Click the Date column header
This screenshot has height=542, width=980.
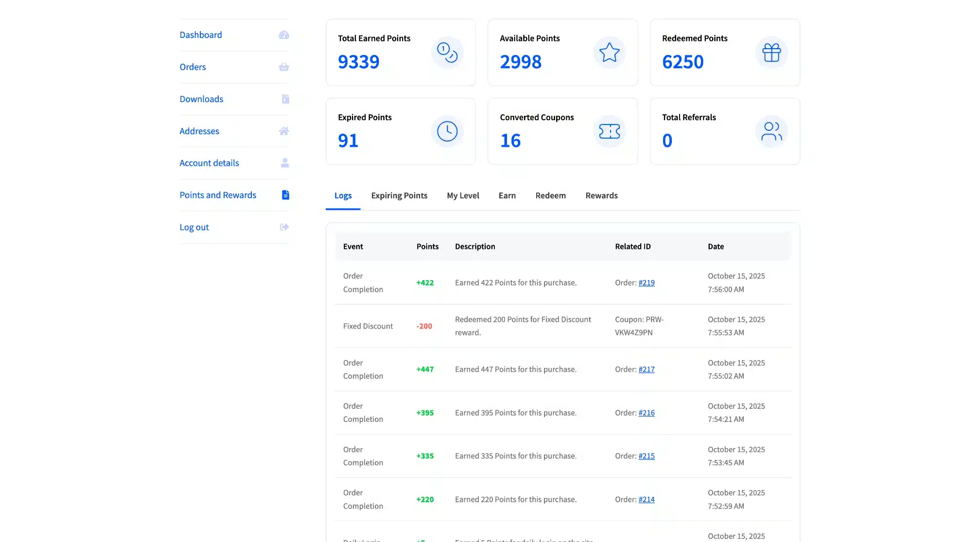click(716, 246)
